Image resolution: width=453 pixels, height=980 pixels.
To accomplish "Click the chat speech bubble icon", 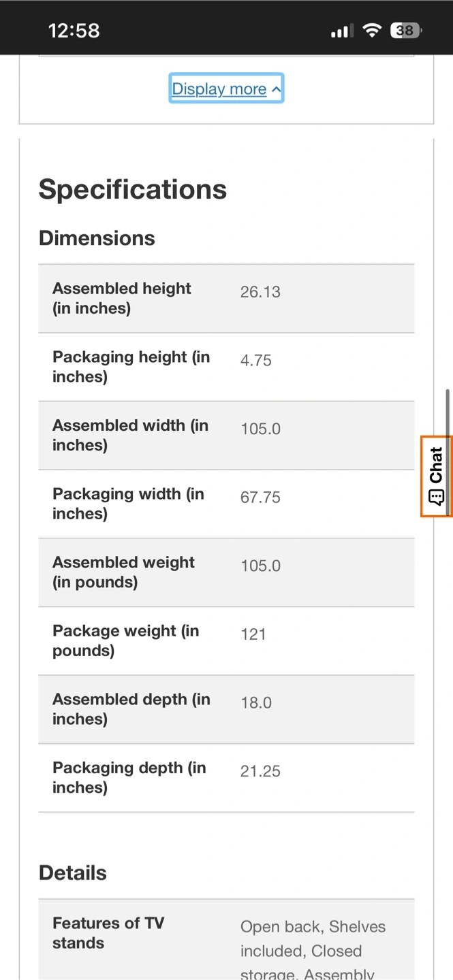I will pos(436,497).
